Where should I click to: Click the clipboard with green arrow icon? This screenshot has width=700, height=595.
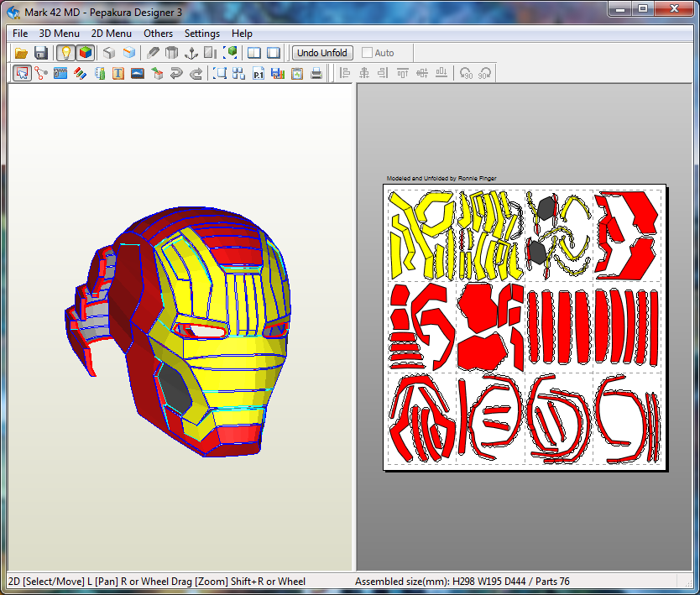tap(297, 73)
